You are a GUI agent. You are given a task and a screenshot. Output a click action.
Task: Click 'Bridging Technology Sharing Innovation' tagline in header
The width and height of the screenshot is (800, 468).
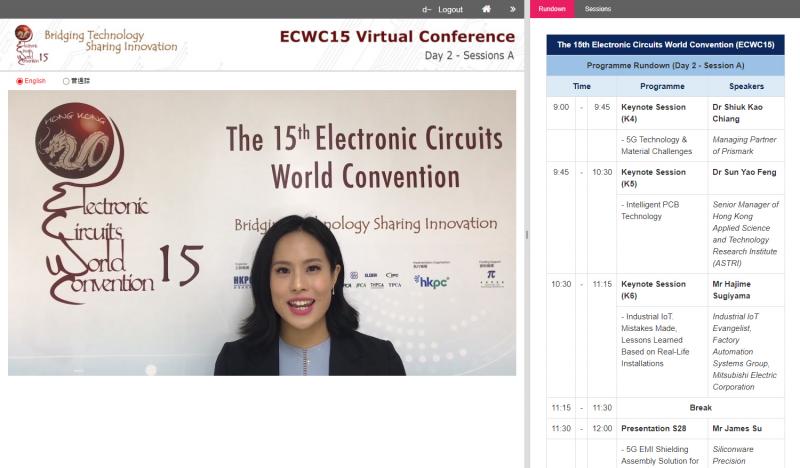point(111,41)
